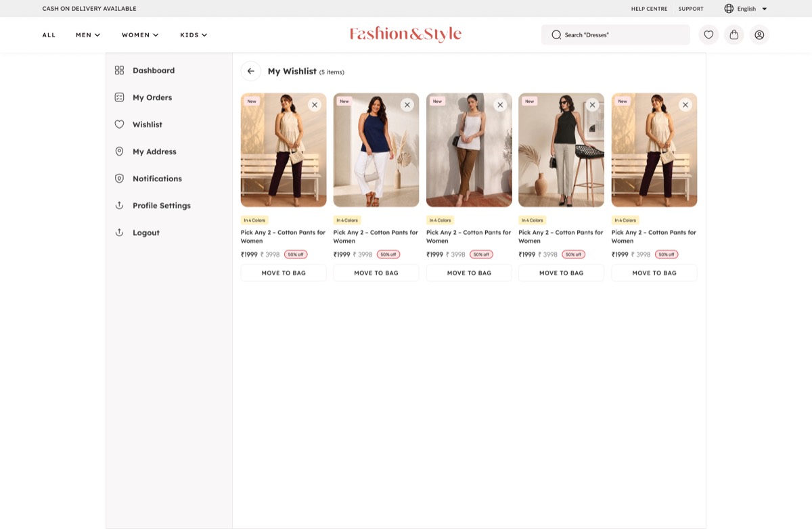Click the My Orders checklist icon
Viewport: 812px width, 529px height.
(x=119, y=97)
